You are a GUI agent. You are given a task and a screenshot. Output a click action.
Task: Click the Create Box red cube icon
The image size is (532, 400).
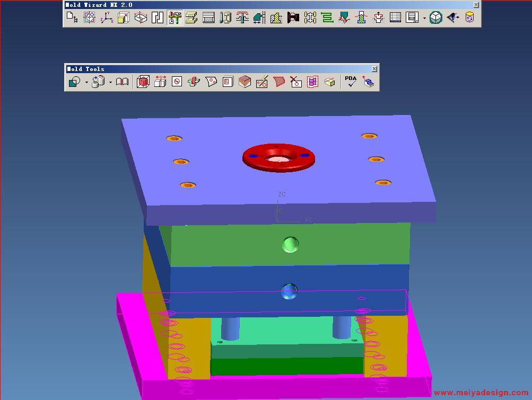click(143, 82)
